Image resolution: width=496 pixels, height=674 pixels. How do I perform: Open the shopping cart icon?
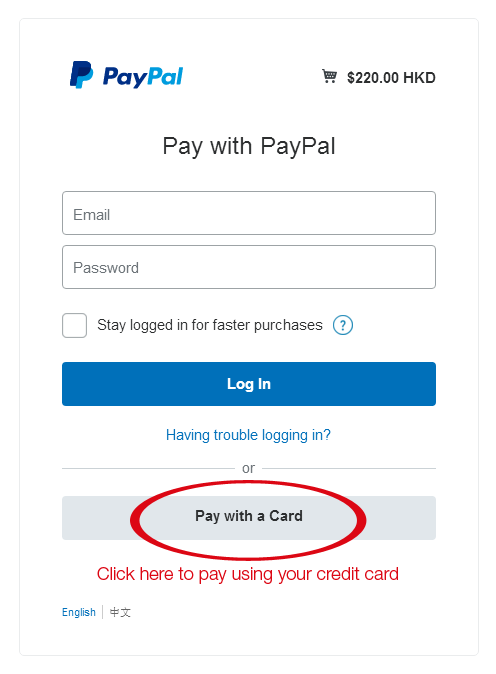tap(330, 77)
